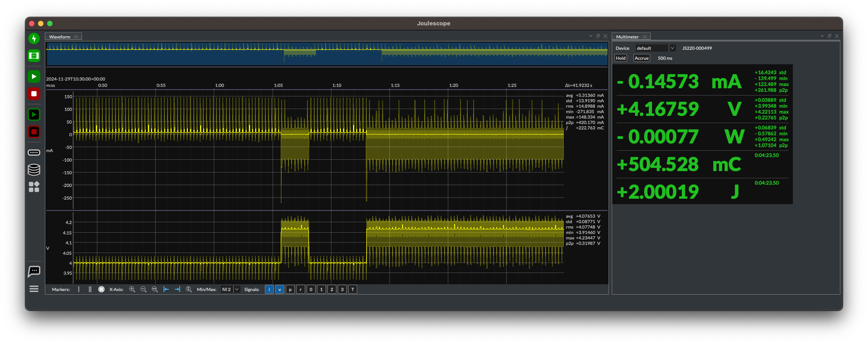Open the Multimeter panel dropdown arrow

[x=822, y=36]
